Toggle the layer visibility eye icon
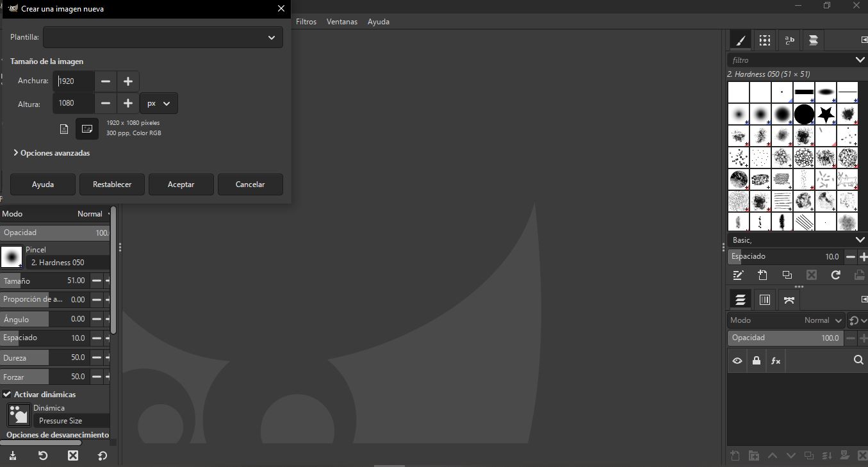This screenshot has height=467, width=868. 737,361
